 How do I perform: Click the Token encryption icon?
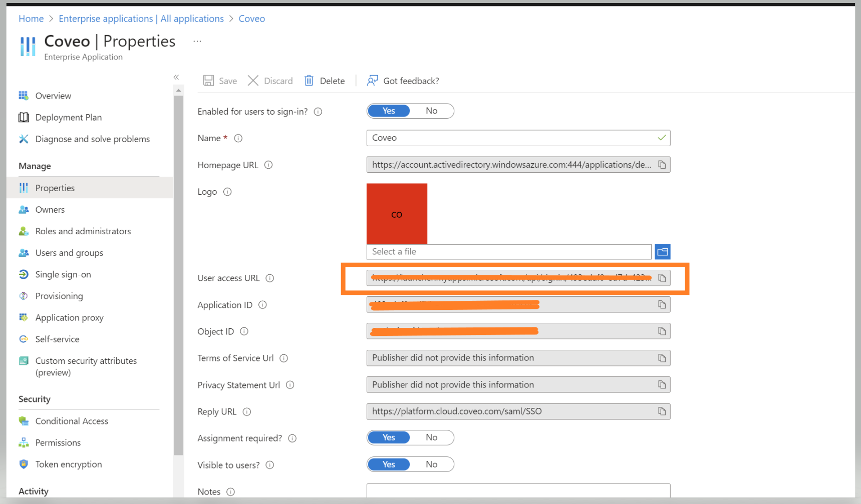point(24,464)
